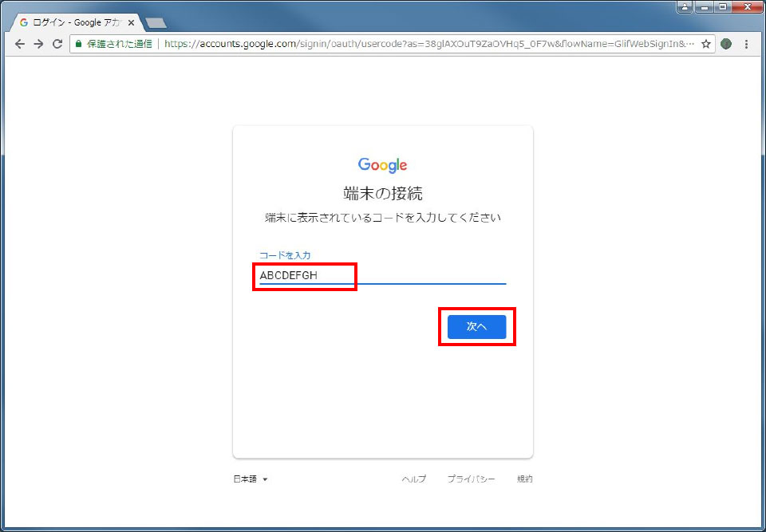
Task: Open the green extension icon in toolbar
Action: coord(726,44)
